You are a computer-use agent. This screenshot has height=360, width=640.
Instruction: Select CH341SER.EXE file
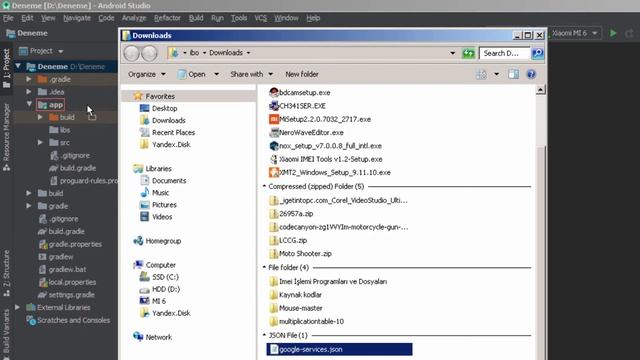coord(297,106)
